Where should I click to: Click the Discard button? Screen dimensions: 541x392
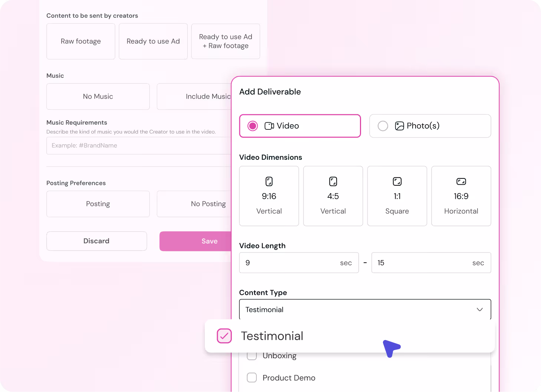tap(96, 241)
